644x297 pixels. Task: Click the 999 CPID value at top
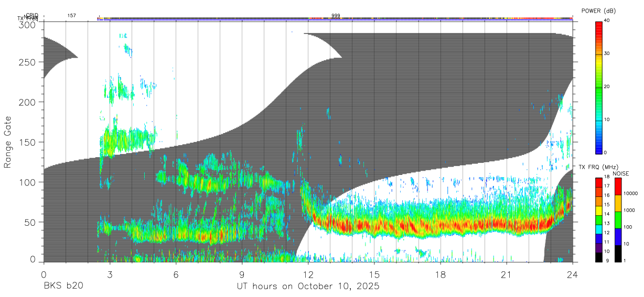336,16
